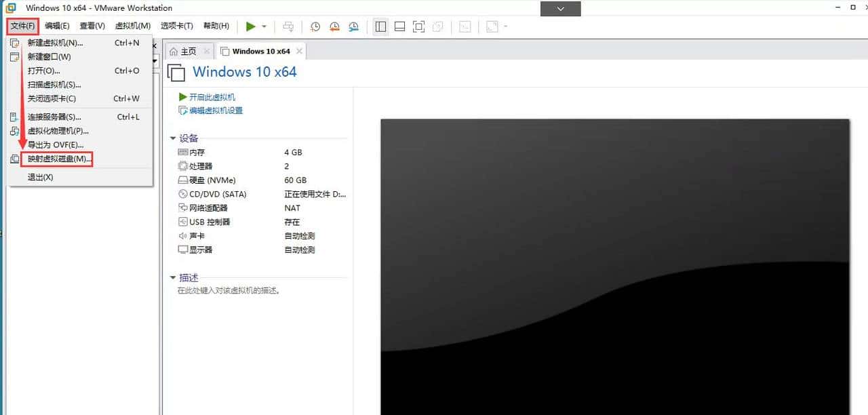
Task: Collapse the 设备 section
Action: 174,138
